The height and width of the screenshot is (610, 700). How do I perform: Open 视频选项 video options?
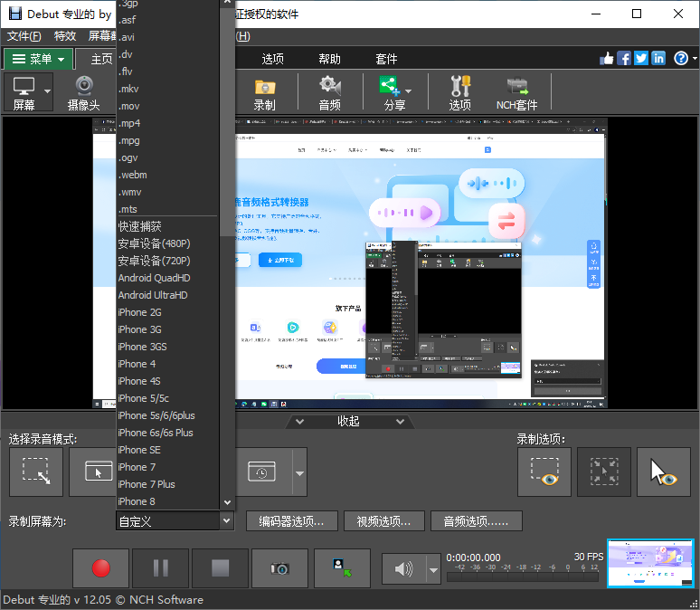pos(384,521)
